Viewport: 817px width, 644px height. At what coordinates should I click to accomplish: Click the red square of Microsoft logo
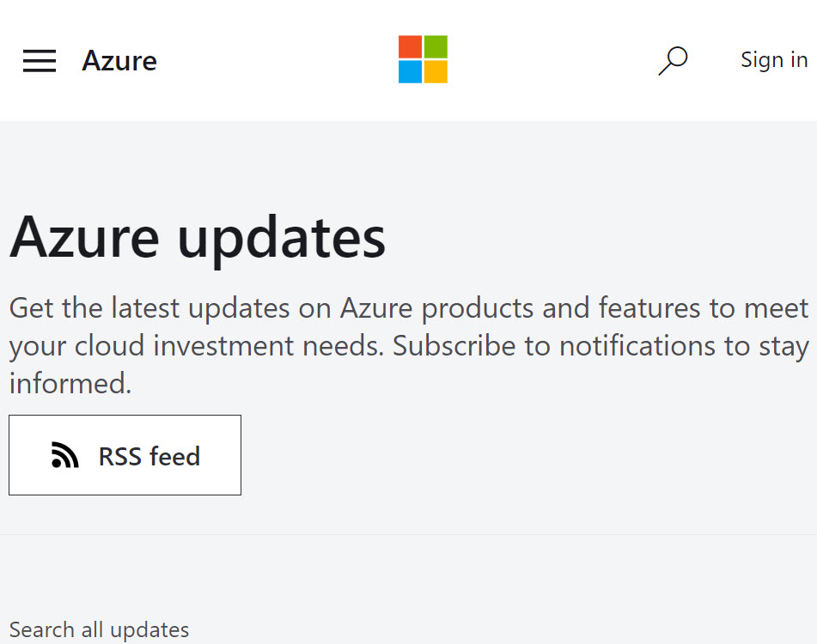[410, 47]
